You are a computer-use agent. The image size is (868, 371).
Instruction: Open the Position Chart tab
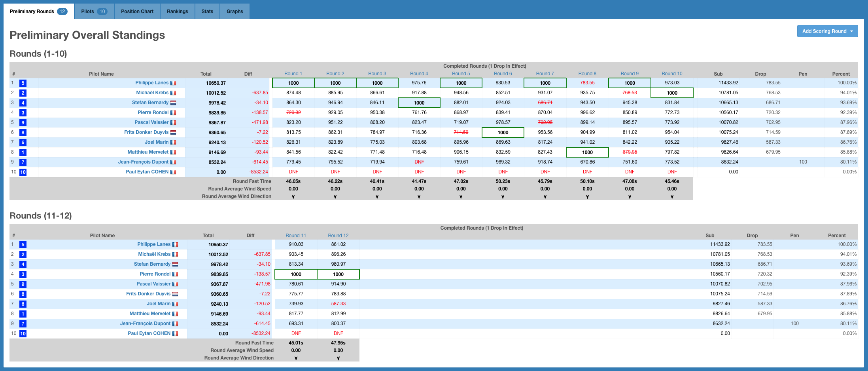click(137, 11)
